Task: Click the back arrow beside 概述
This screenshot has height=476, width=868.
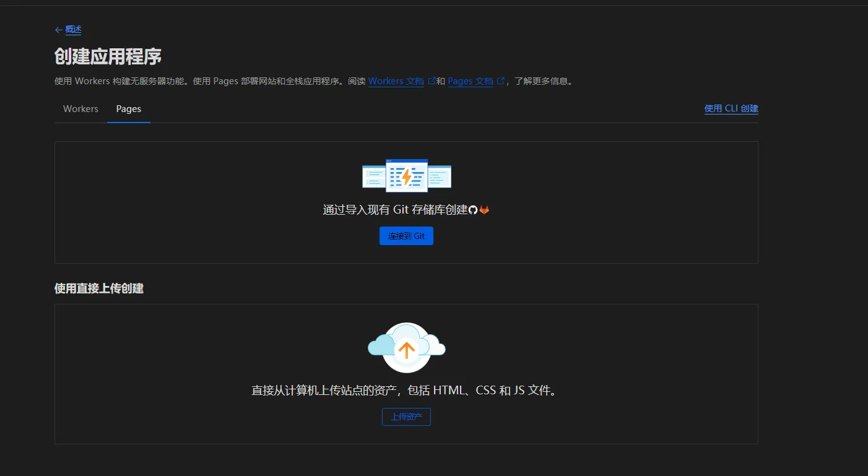Action: click(x=59, y=30)
